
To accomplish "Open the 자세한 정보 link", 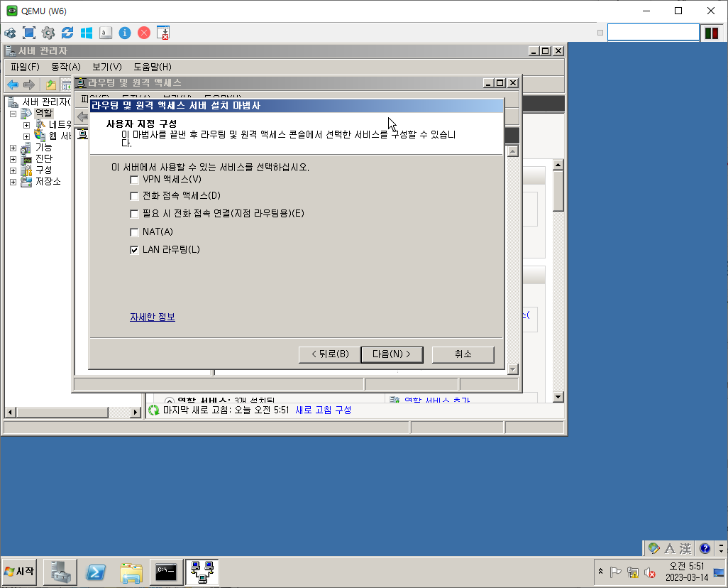I will click(x=153, y=317).
